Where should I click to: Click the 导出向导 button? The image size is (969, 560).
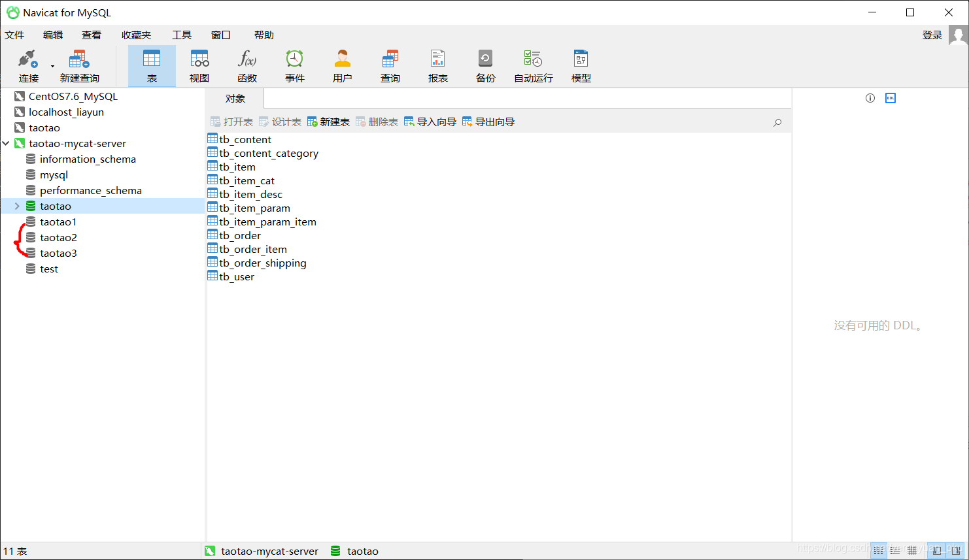(x=488, y=122)
